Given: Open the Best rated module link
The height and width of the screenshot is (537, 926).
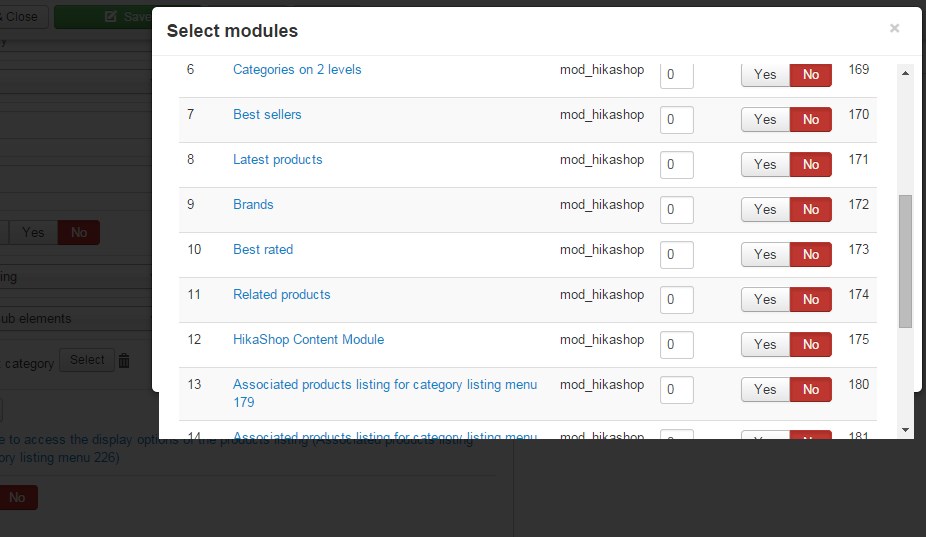Looking at the screenshot, I should (x=263, y=250).
